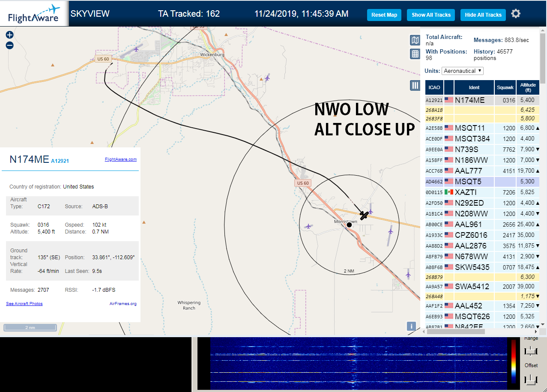Screen dimensions: 547x392
Task: Select the XAZTI row
Action: [x=482, y=192]
